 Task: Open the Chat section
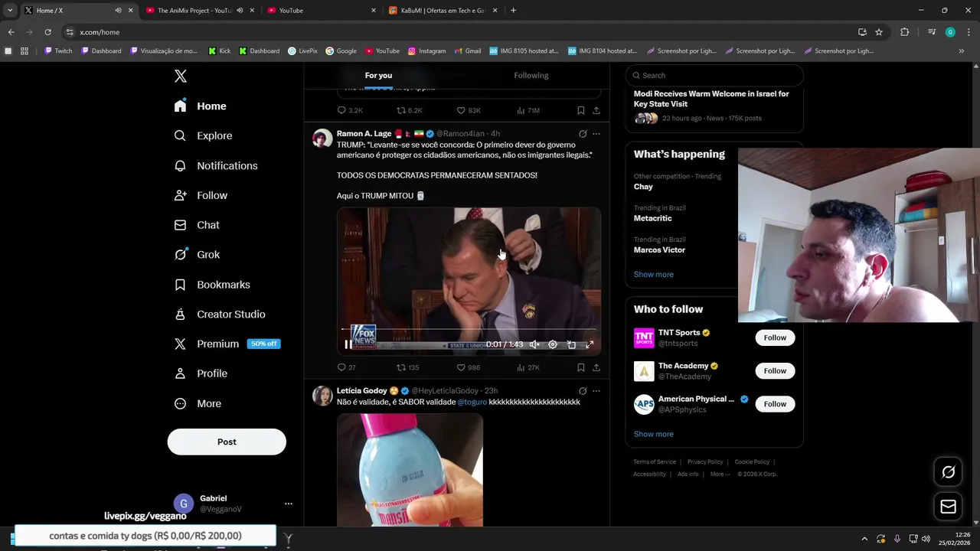[198, 225]
